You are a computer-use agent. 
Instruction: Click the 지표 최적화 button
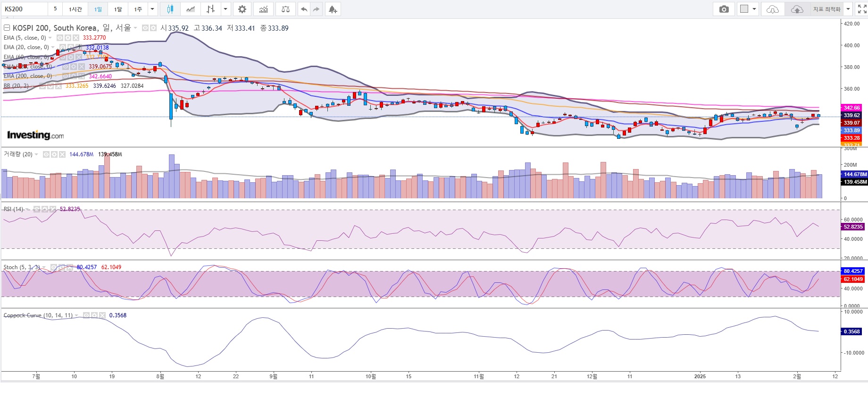[827, 9]
